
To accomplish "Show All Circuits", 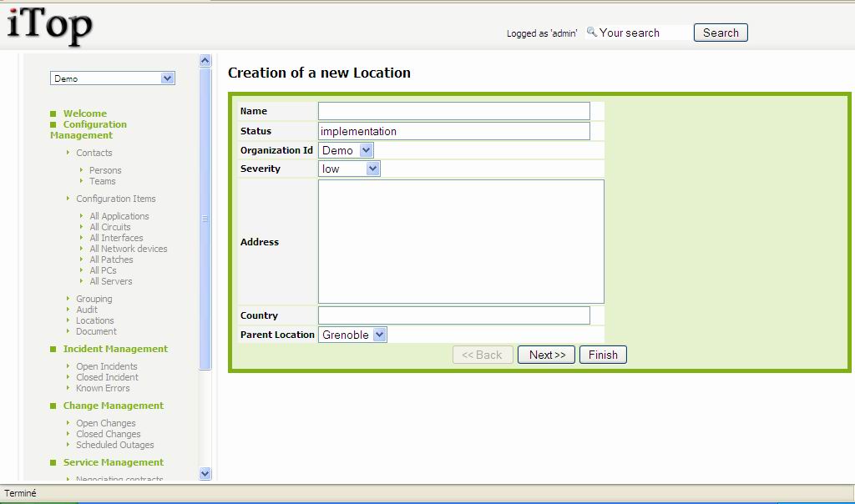I will pos(110,227).
